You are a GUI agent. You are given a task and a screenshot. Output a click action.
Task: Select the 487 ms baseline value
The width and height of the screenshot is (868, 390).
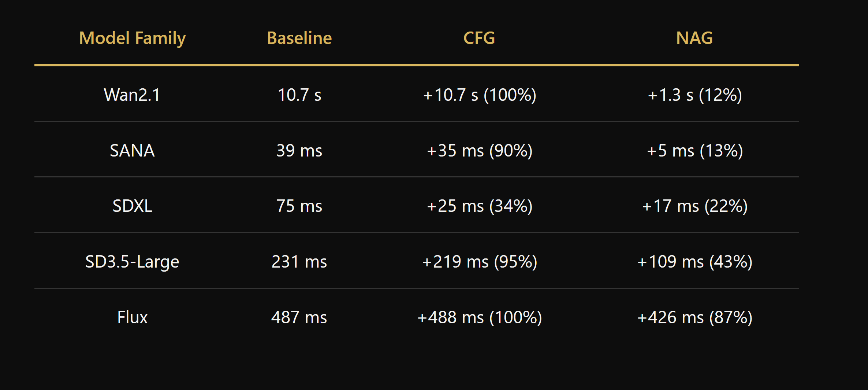tap(299, 317)
